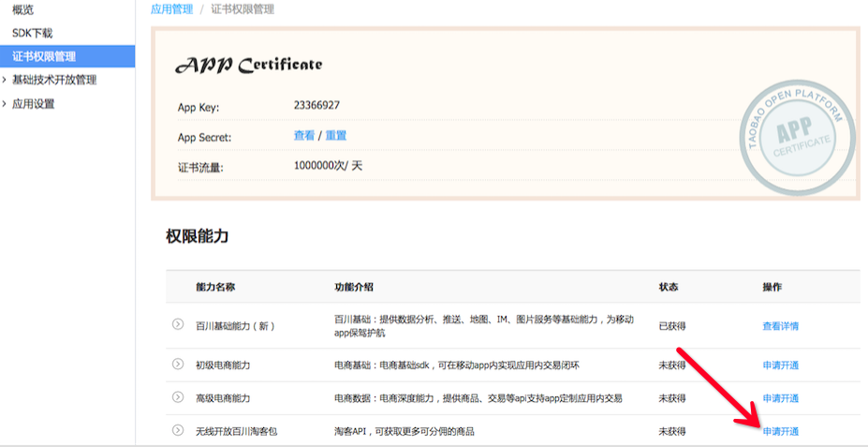Click 未获得 status in 无线开放百川淘客包 row

672,431
